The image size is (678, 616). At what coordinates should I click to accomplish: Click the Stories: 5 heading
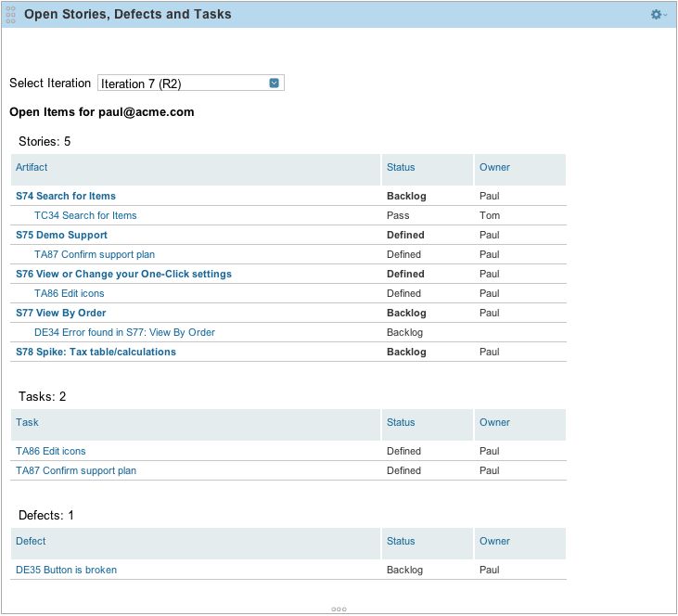click(x=45, y=141)
